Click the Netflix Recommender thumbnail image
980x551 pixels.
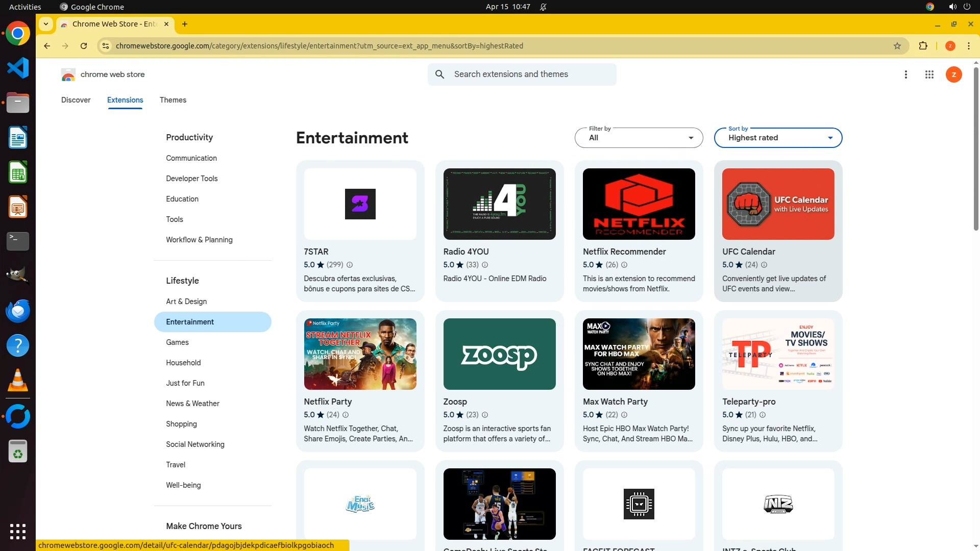[639, 204]
